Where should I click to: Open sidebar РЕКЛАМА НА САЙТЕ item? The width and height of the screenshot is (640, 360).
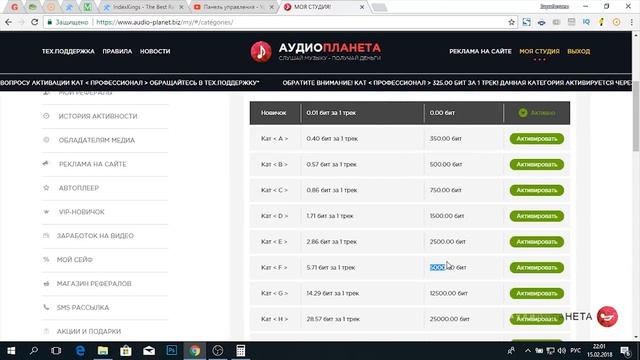93,164
